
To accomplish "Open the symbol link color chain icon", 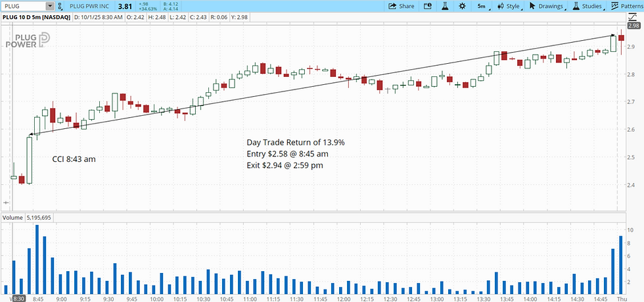I will click(x=60, y=6).
